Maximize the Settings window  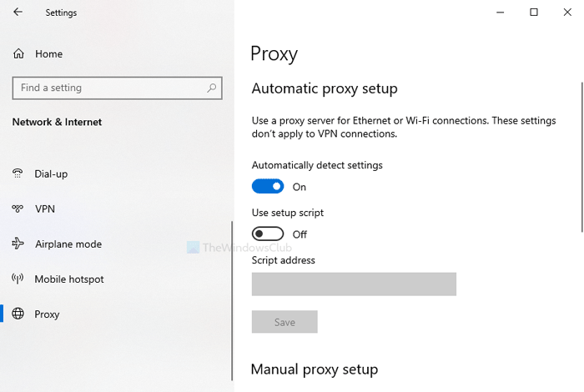coord(534,12)
